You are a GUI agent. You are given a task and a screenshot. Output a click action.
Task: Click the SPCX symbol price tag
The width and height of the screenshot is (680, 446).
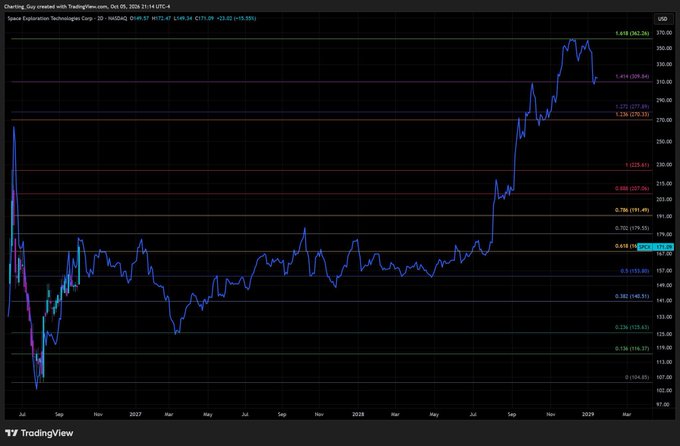pyautogui.click(x=645, y=247)
